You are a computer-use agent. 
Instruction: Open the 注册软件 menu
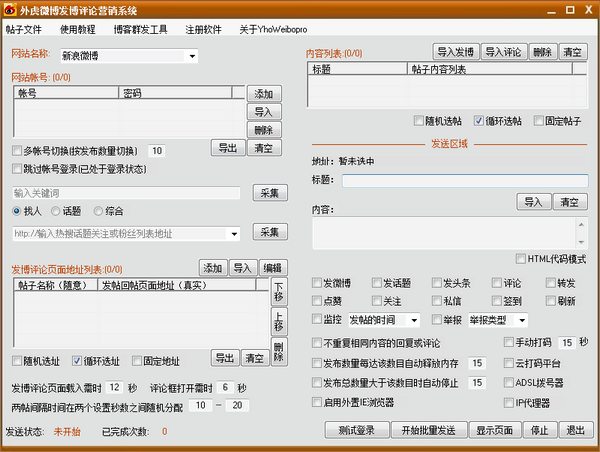[x=203, y=29]
